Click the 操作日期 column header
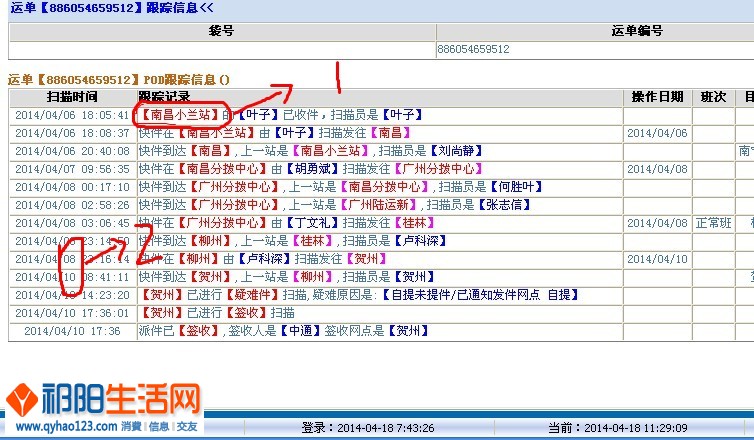The image size is (754, 440). point(657,97)
